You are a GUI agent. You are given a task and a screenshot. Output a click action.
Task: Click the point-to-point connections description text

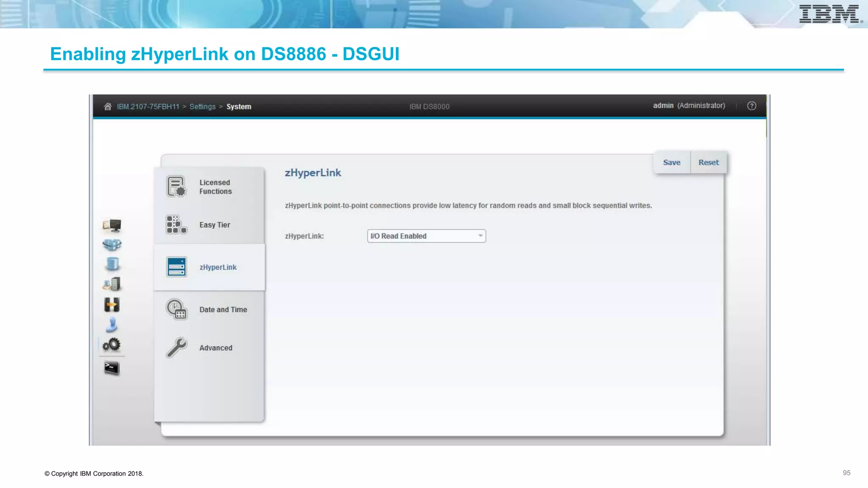(468, 205)
